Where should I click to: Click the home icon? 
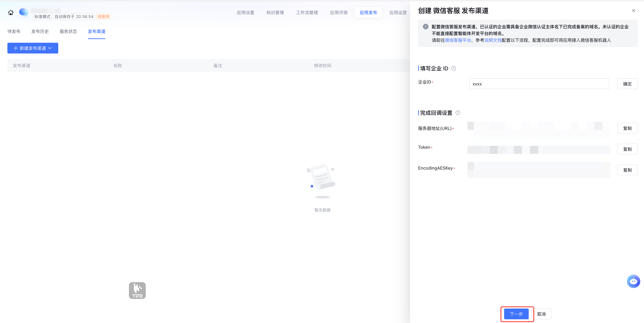pos(10,12)
